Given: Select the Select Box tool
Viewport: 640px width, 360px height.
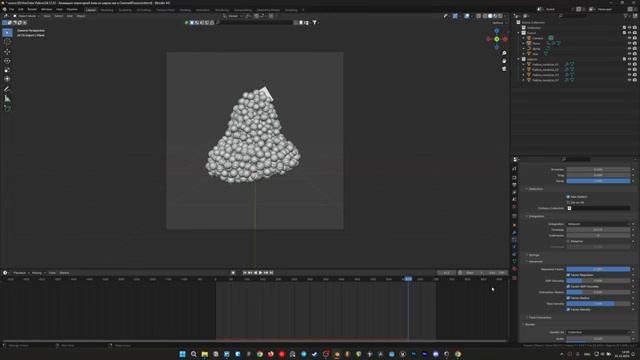Looking at the screenshot, I should coord(7,33).
